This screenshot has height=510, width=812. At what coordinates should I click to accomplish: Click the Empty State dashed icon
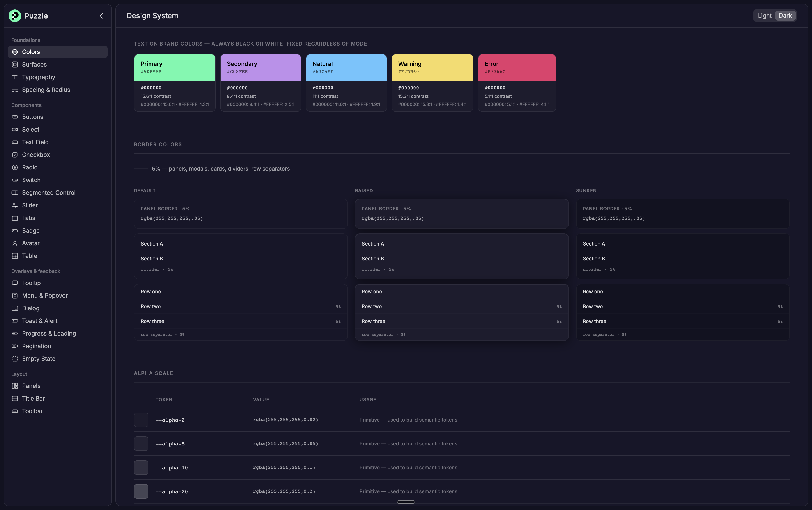point(15,359)
